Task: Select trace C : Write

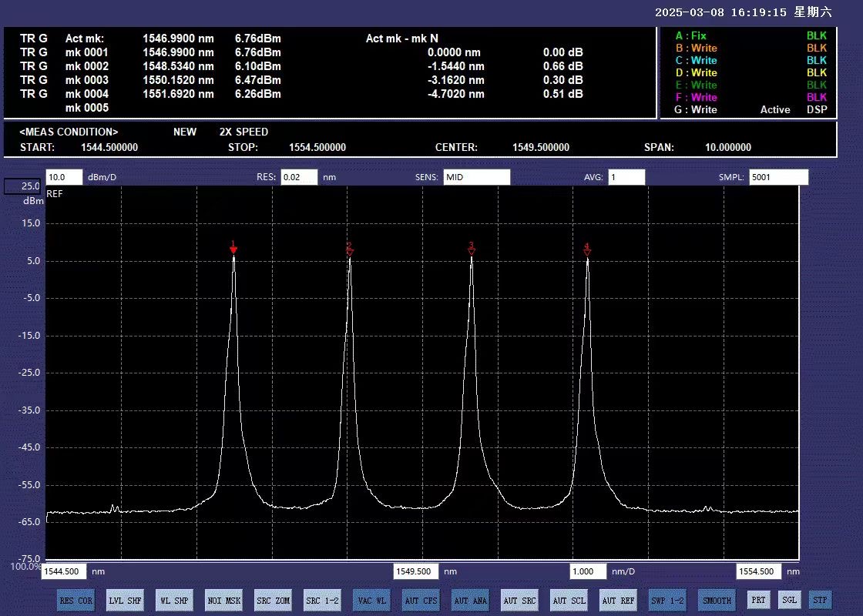Action: tap(697, 61)
